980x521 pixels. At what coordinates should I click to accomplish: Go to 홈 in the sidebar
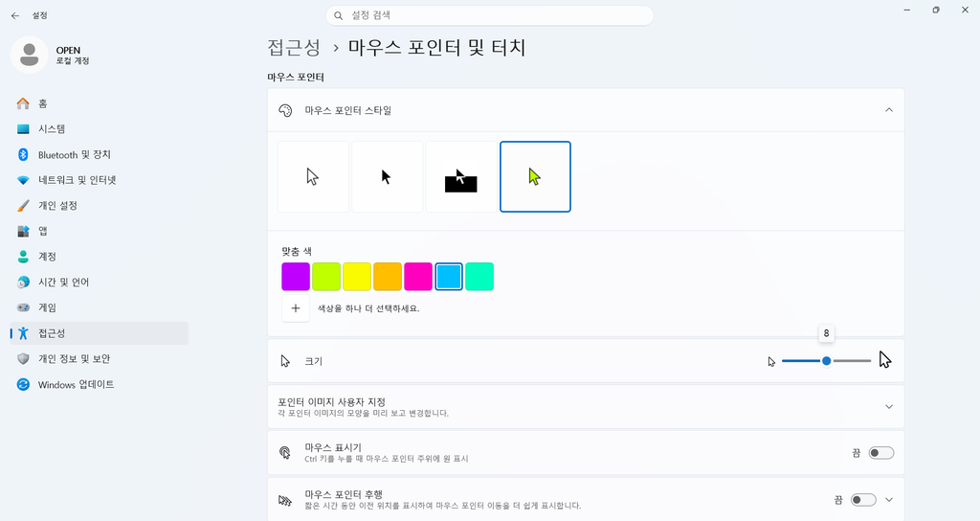pos(99,103)
